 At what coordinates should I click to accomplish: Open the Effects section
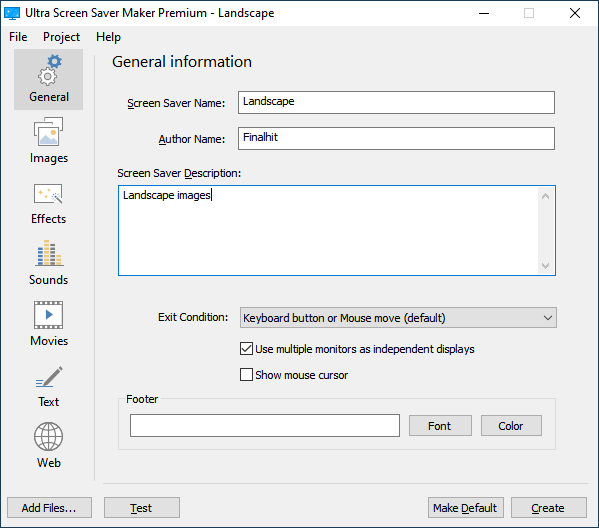[x=49, y=203]
